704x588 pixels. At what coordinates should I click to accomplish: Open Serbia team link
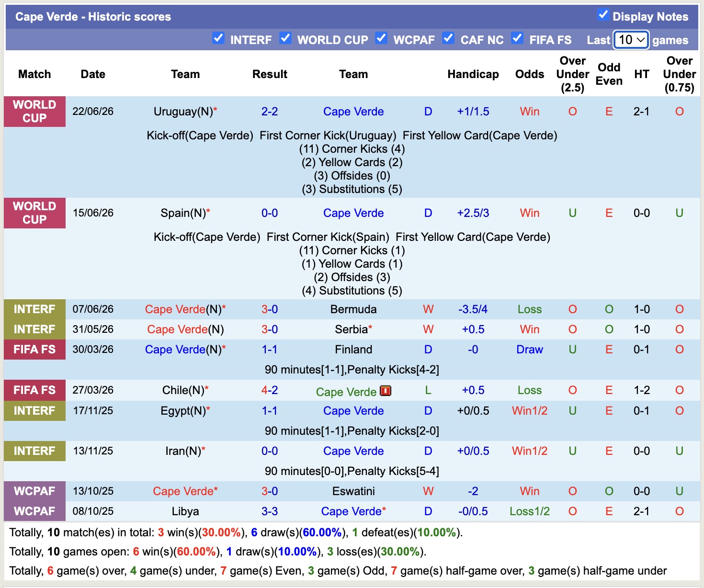coord(351,329)
